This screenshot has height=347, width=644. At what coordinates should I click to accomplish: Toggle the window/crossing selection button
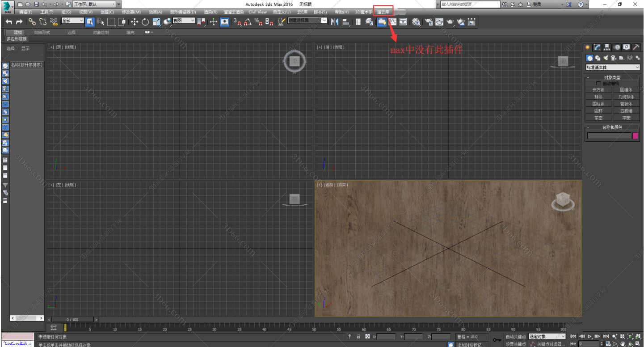[122, 21]
